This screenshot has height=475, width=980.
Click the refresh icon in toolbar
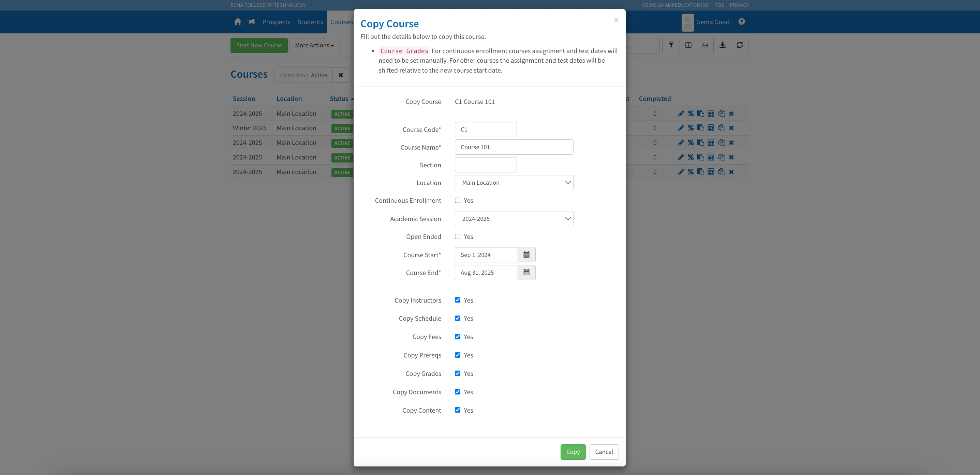(740, 45)
